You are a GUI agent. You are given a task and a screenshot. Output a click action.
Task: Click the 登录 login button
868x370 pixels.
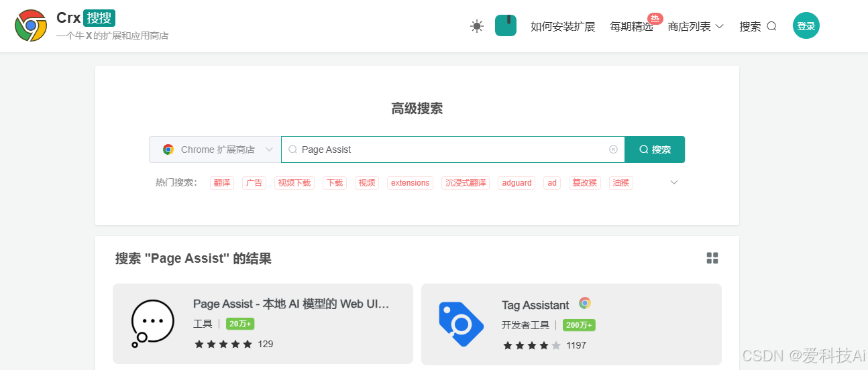(806, 26)
